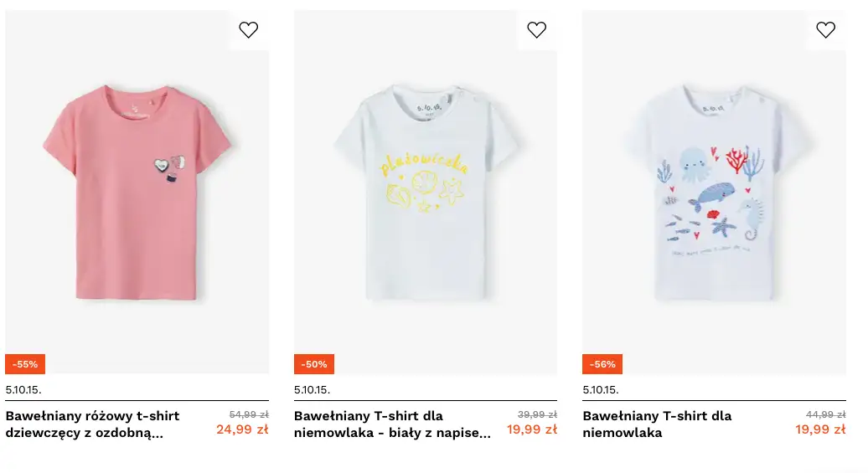Open "Bawełniany różowy t-shirt dziewczęcy" product title
Screen dimensions: 868x473
coord(92,424)
